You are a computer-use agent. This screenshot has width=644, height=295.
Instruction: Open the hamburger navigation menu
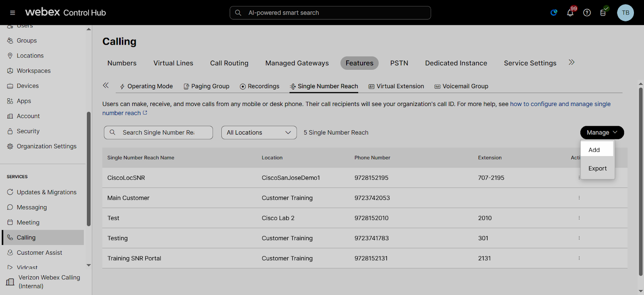click(x=12, y=12)
